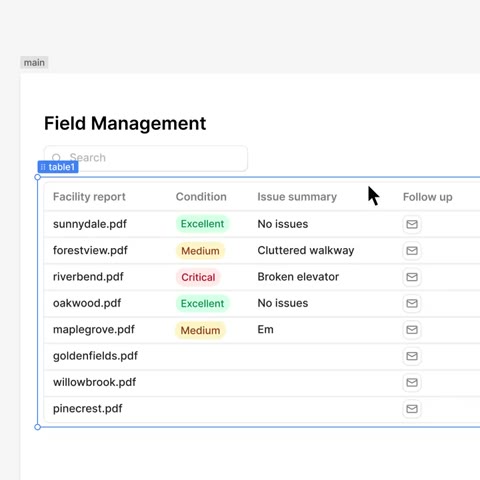Click the No issues cell for sunnydale.pdf
Image resolution: width=480 pixels, height=480 pixels.
coord(283,224)
